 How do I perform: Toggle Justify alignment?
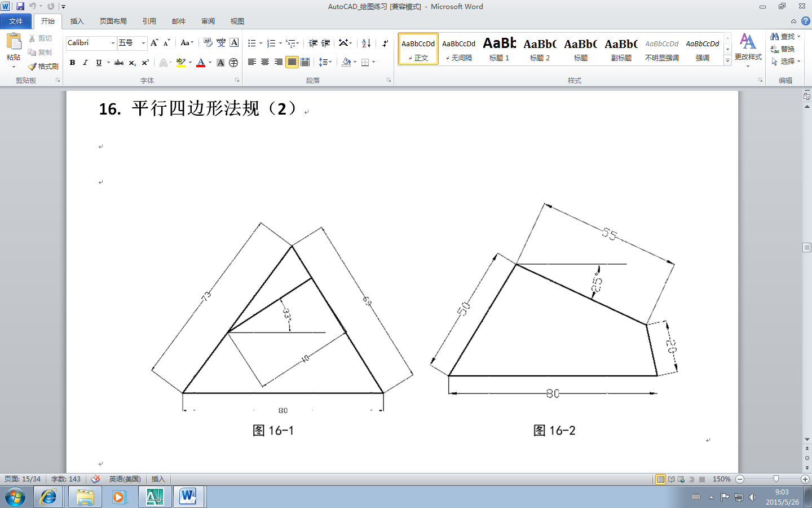click(x=292, y=62)
